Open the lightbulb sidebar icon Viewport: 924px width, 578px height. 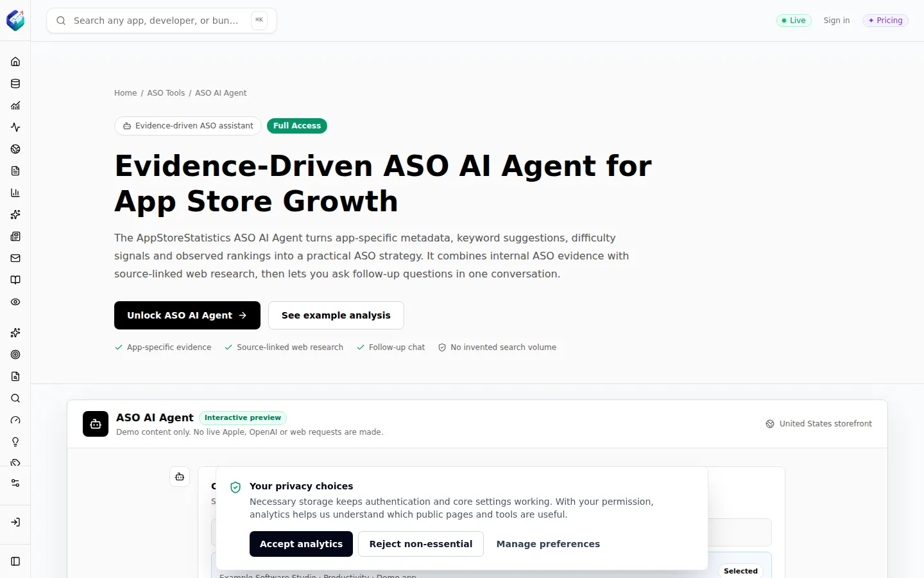click(x=15, y=442)
